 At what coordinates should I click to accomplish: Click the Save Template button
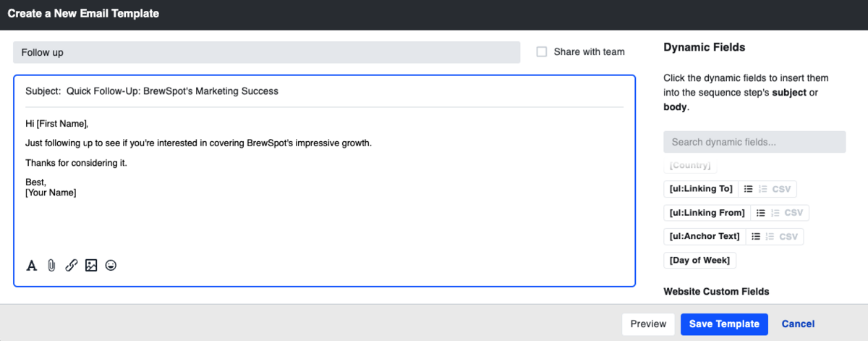point(724,324)
